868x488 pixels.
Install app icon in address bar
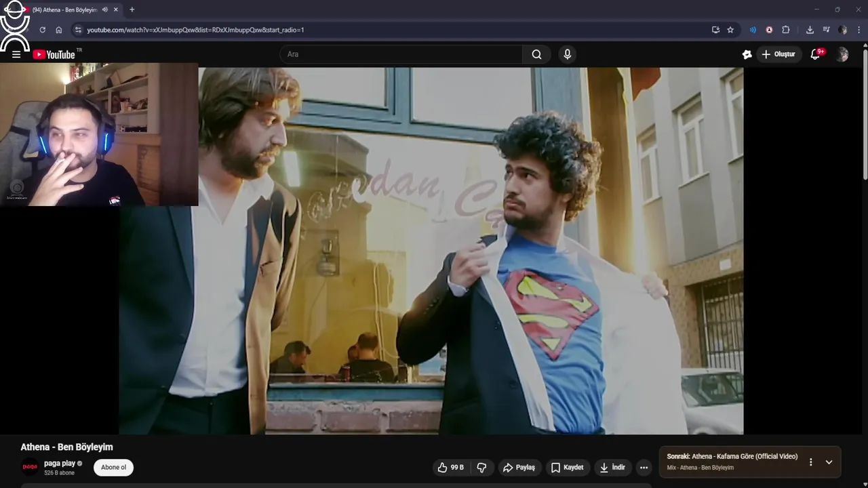click(715, 30)
